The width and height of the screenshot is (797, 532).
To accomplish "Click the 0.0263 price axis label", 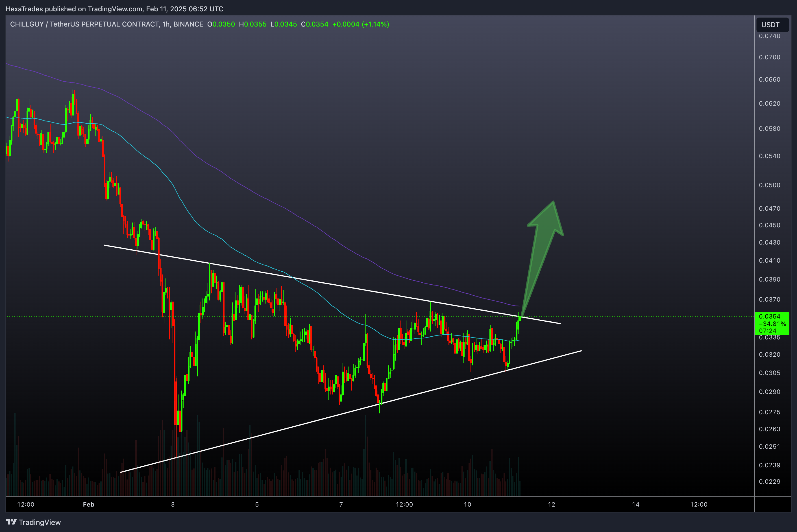I will pos(770,429).
